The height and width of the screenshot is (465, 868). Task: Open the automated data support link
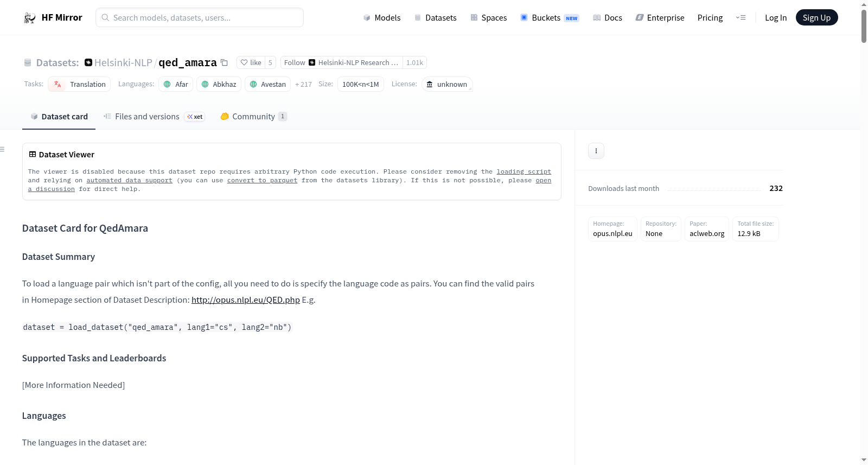coord(129,180)
